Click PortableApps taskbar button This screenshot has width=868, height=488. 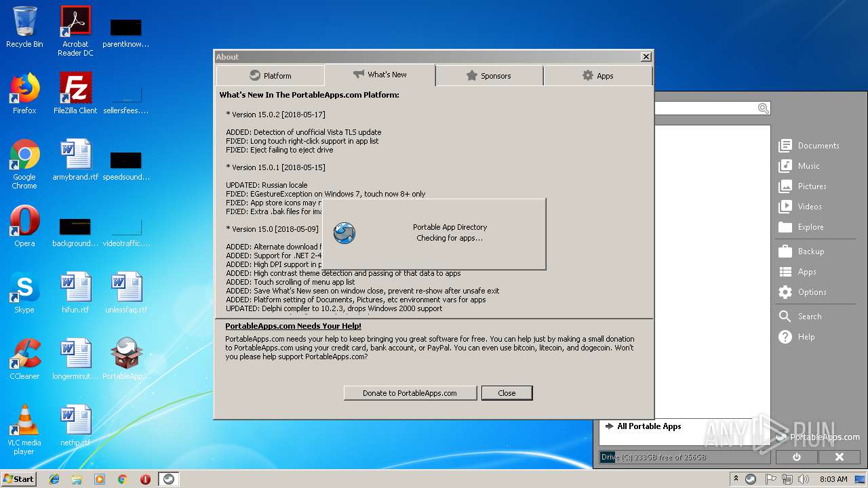(169, 479)
